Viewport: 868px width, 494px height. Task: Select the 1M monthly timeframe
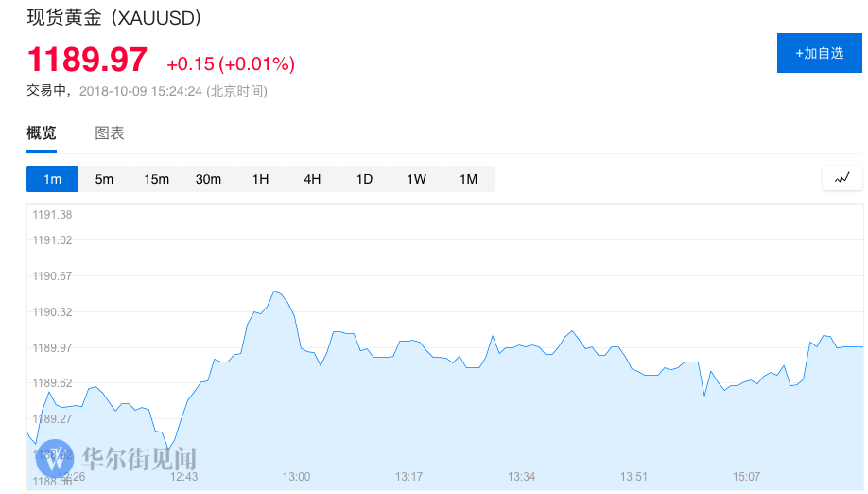[x=468, y=179]
